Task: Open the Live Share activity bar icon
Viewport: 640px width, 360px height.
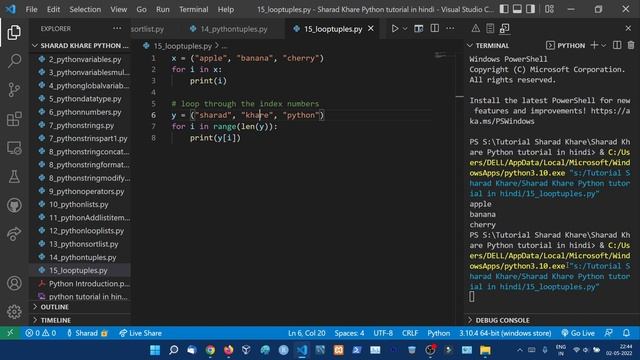Action: point(14,234)
